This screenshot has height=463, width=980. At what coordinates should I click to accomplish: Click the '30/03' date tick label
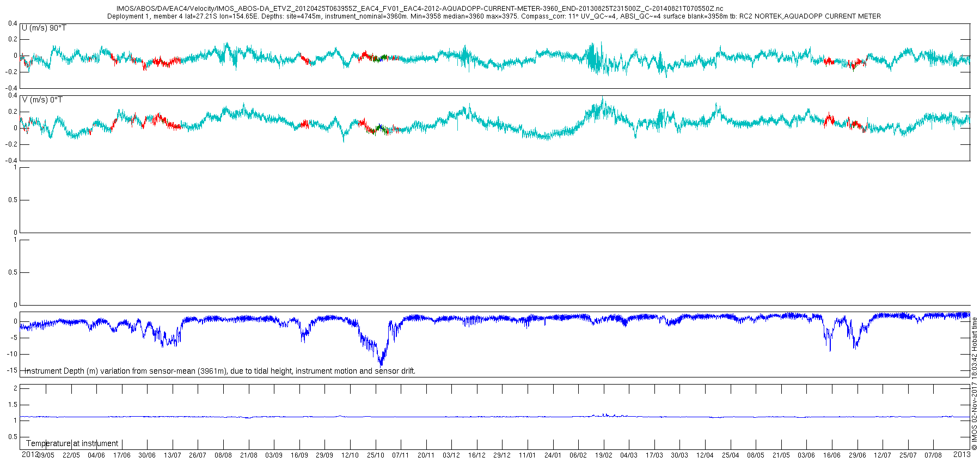[x=679, y=455]
